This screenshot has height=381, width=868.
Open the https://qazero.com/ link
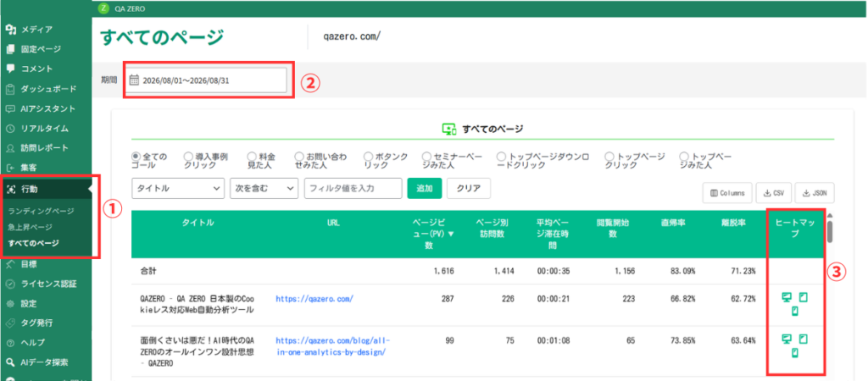[x=314, y=299]
